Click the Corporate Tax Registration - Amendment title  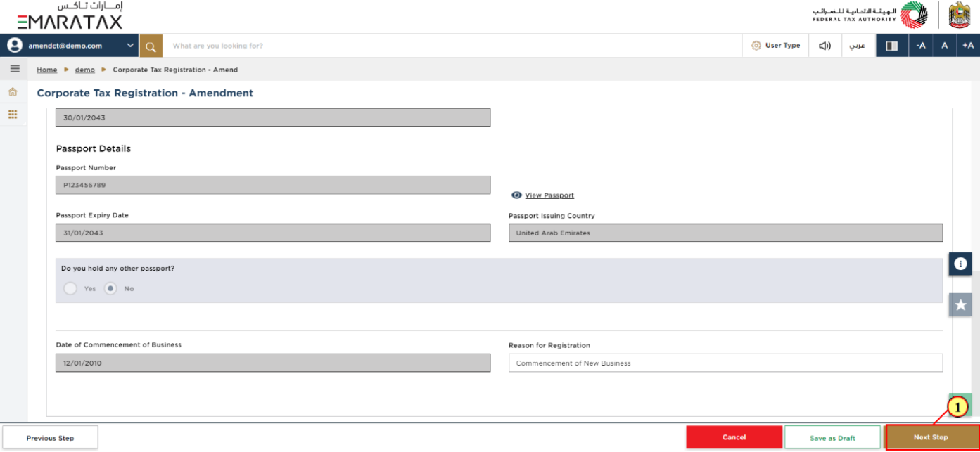point(145,93)
